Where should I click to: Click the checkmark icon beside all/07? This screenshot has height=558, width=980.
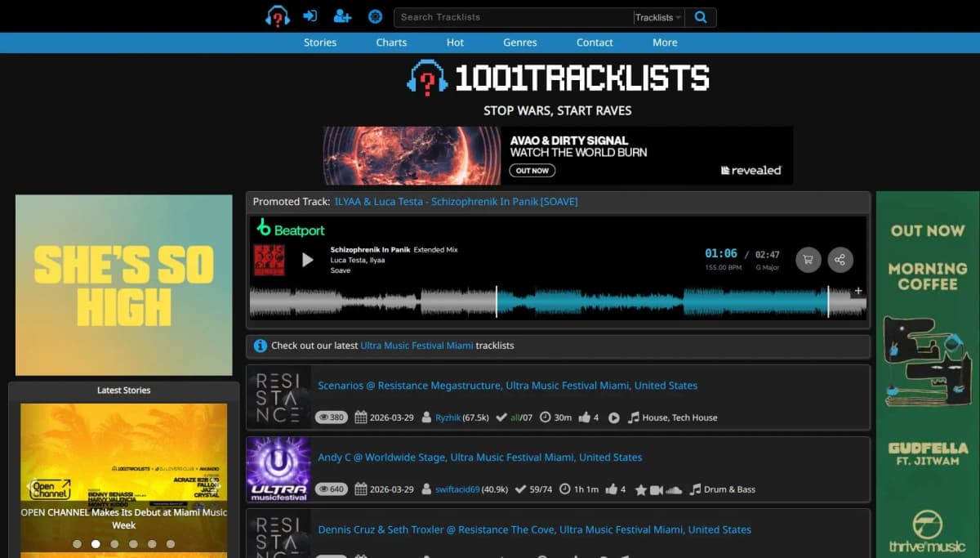[x=501, y=417]
